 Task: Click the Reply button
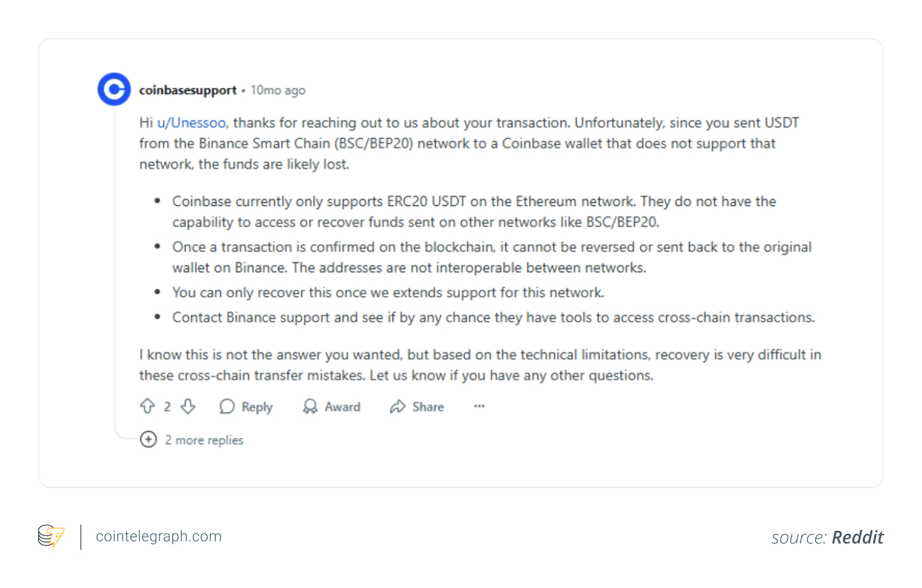[x=257, y=406]
